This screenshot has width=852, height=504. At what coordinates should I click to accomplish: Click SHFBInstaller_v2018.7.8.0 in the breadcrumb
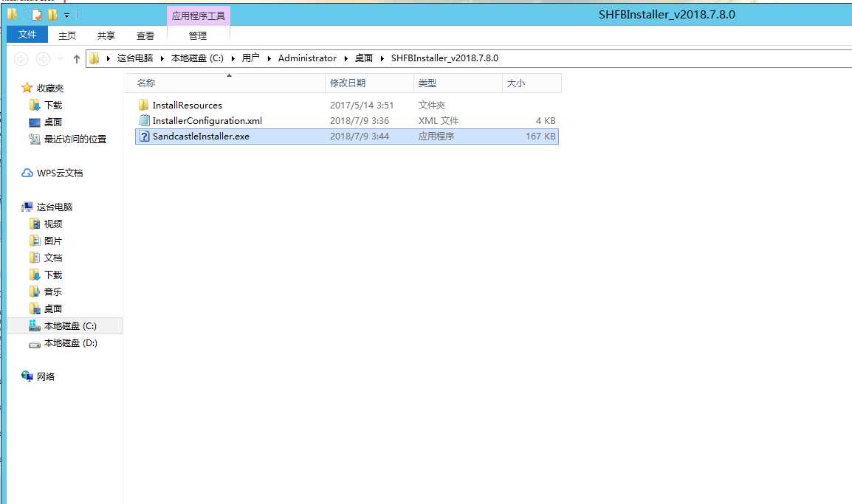444,58
